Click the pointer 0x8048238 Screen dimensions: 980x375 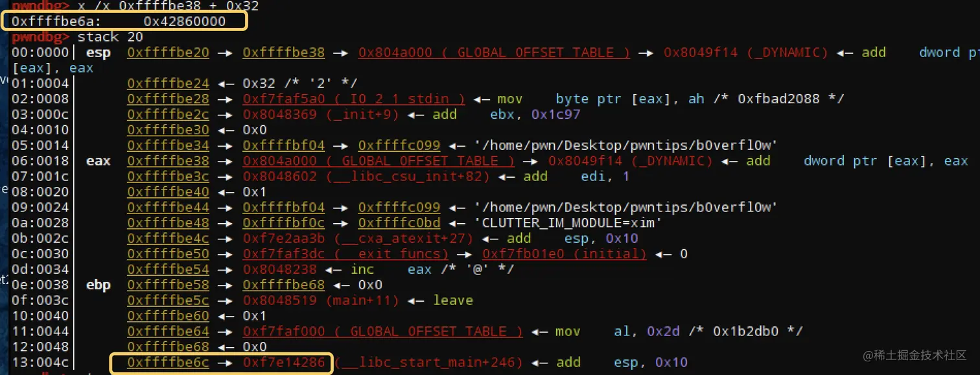coord(279,269)
